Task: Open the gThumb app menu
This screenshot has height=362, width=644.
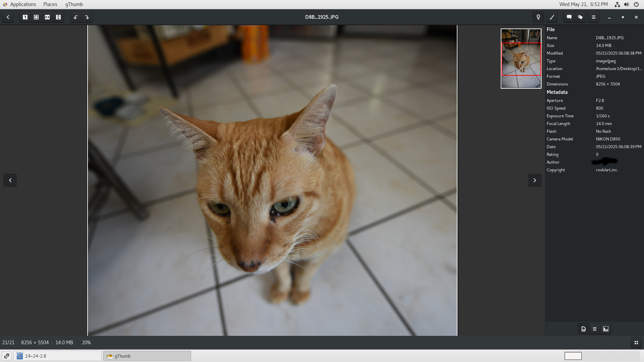Action: [74, 4]
